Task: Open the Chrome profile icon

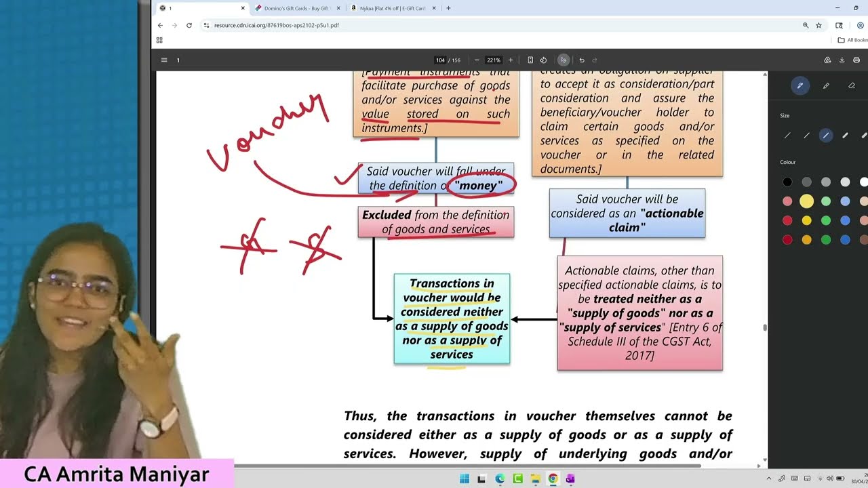Action: point(861,25)
